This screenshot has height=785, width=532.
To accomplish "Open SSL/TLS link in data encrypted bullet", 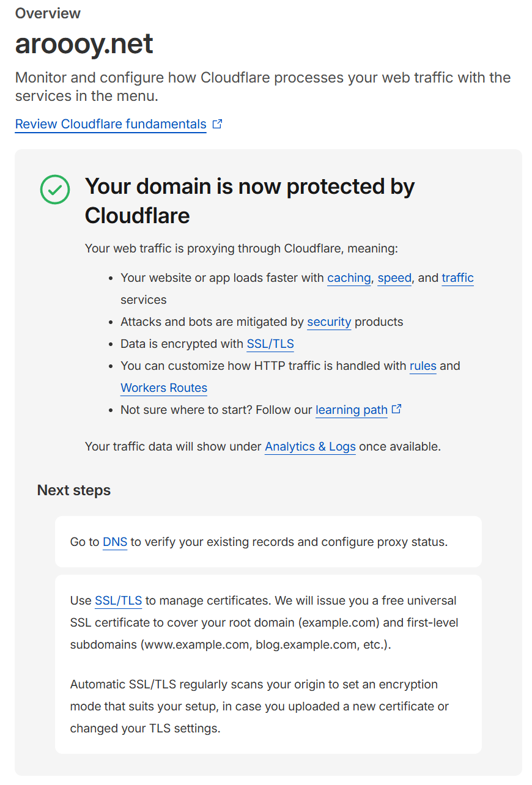I will (270, 344).
